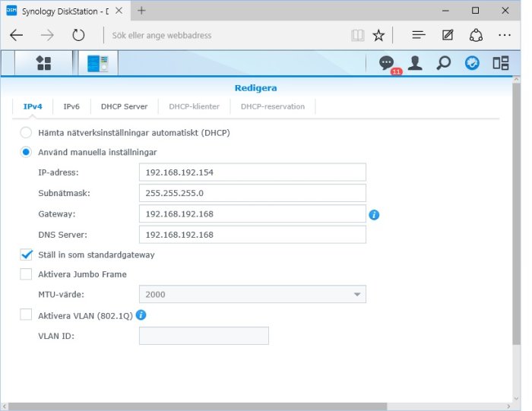Open the DSM Widgets gauge icon
532x411 pixels.
pos(472,63)
